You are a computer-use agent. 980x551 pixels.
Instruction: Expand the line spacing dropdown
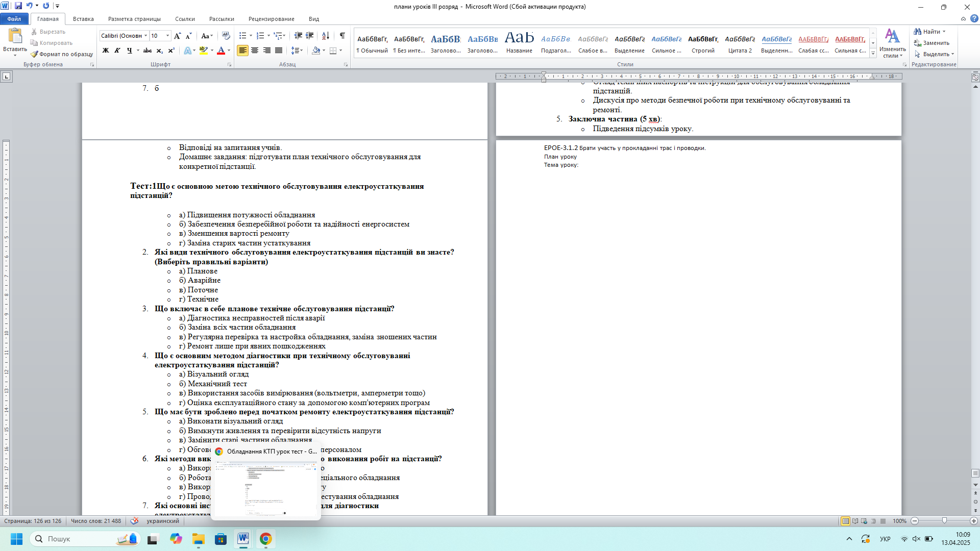(302, 51)
